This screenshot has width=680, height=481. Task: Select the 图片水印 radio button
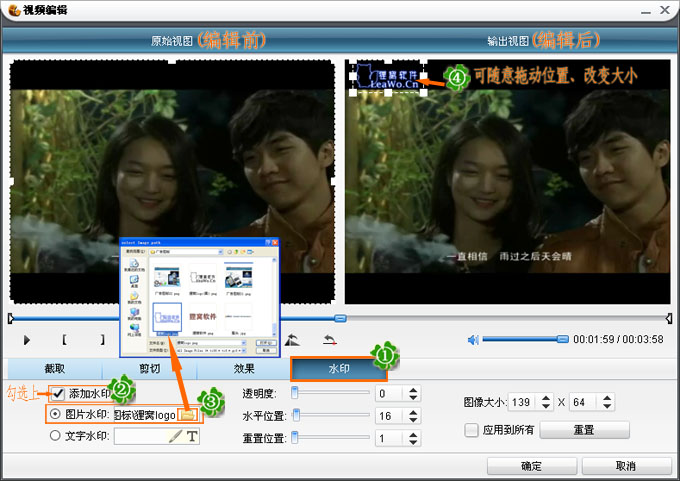[55, 414]
